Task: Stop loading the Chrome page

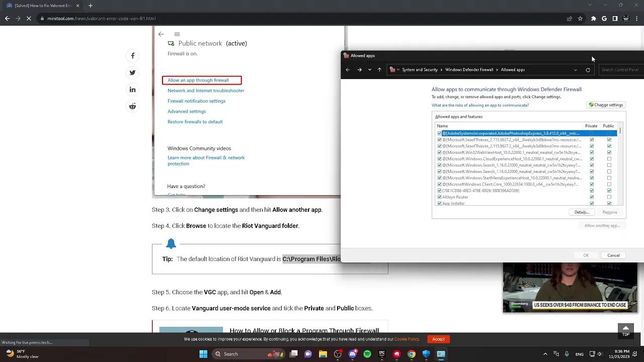Action: coord(29,19)
